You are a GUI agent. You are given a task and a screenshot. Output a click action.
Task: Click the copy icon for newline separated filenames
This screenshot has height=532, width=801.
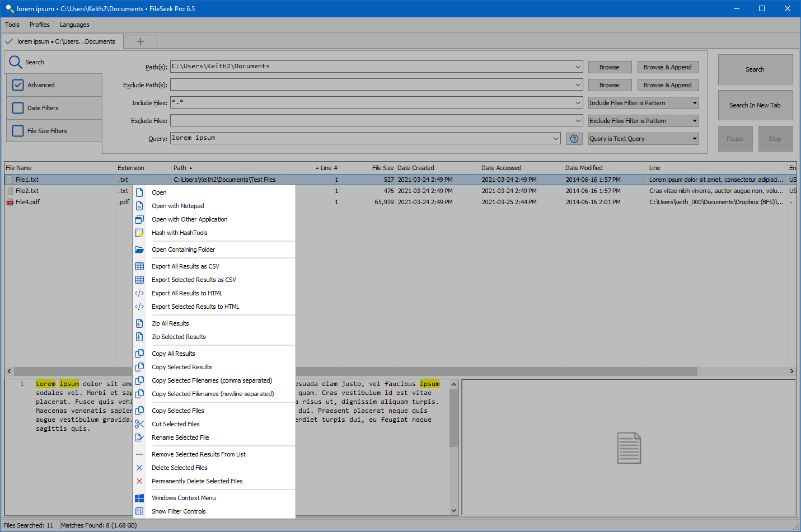pyautogui.click(x=139, y=394)
